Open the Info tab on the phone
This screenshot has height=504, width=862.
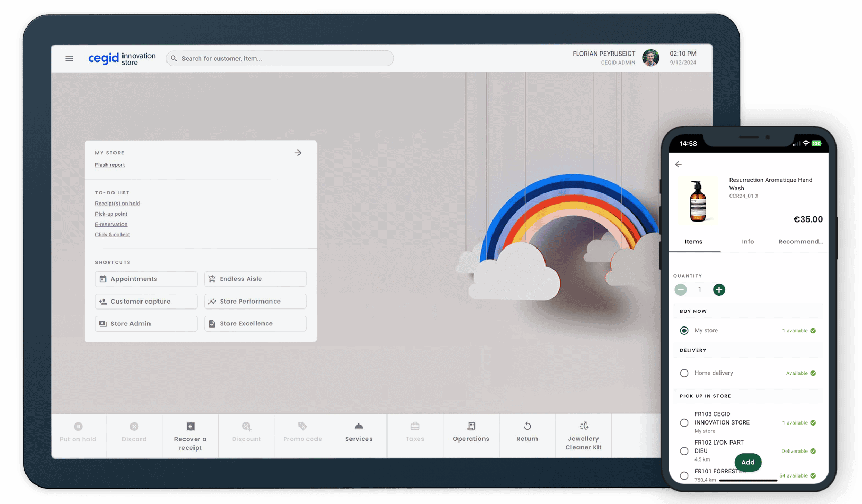point(748,241)
